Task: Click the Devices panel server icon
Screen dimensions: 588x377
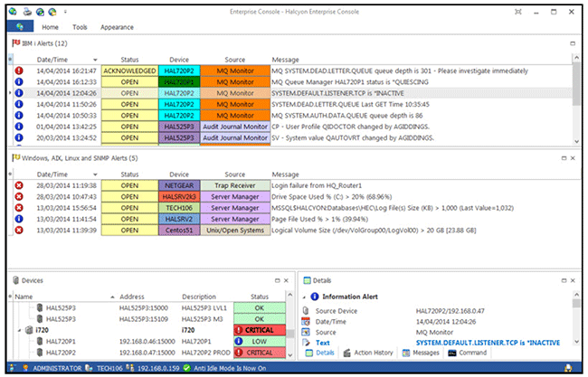Action: pyautogui.click(x=15, y=280)
